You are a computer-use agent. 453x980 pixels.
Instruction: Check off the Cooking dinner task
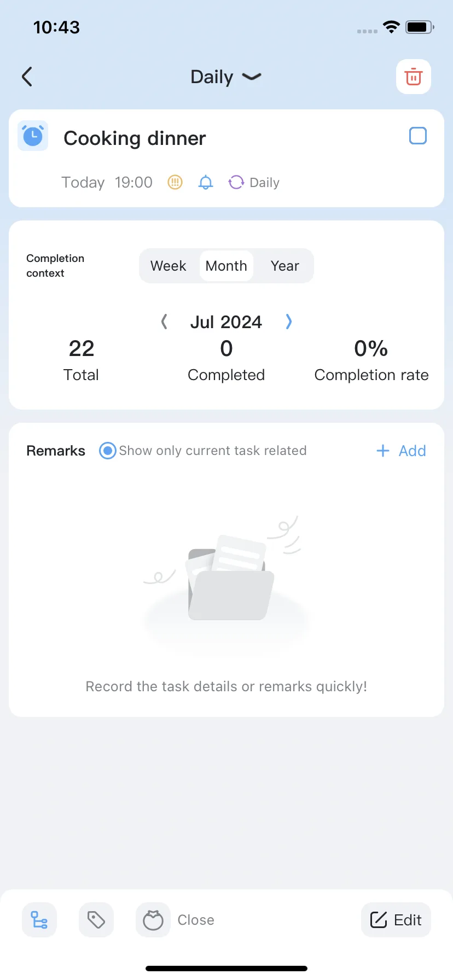(x=418, y=136)
